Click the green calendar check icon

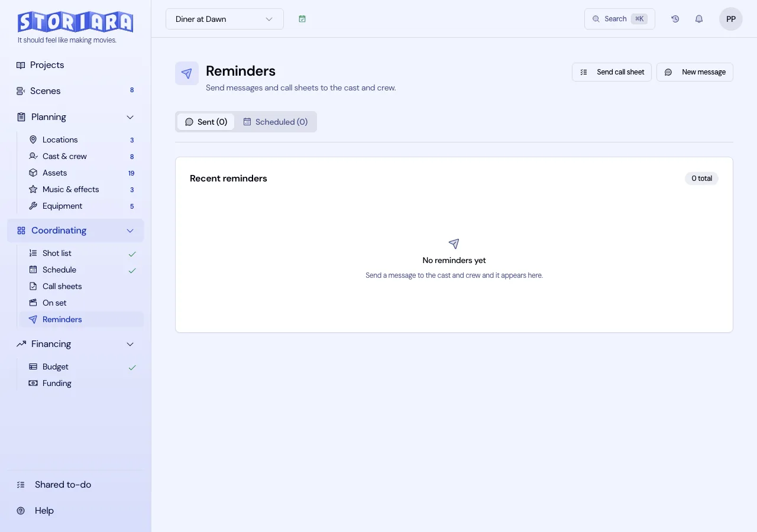coord(302,19)
